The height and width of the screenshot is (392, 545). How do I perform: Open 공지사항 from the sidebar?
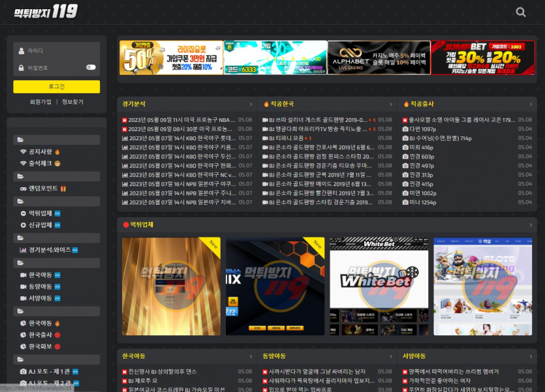click(40, 151)
